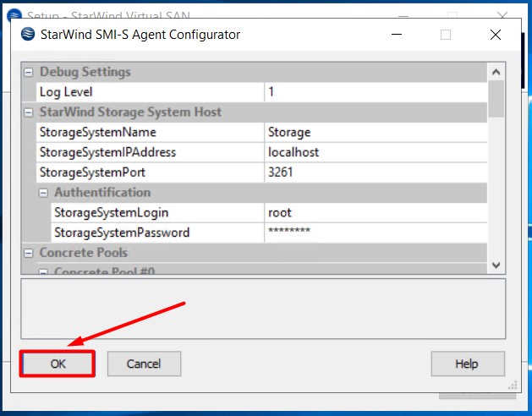Click the scrollbar down arrow
This screenshot has height=416, width=532.
(x=496, y=265)
